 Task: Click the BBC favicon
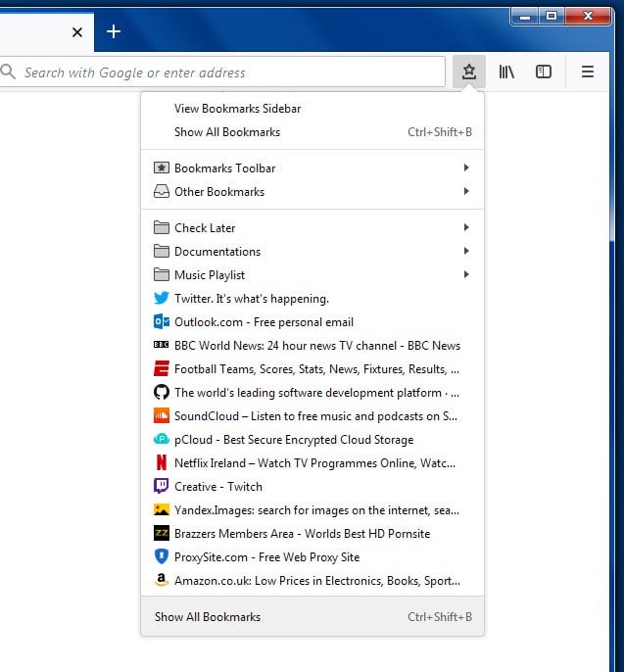pyautogui.click(x=161, y=345)
